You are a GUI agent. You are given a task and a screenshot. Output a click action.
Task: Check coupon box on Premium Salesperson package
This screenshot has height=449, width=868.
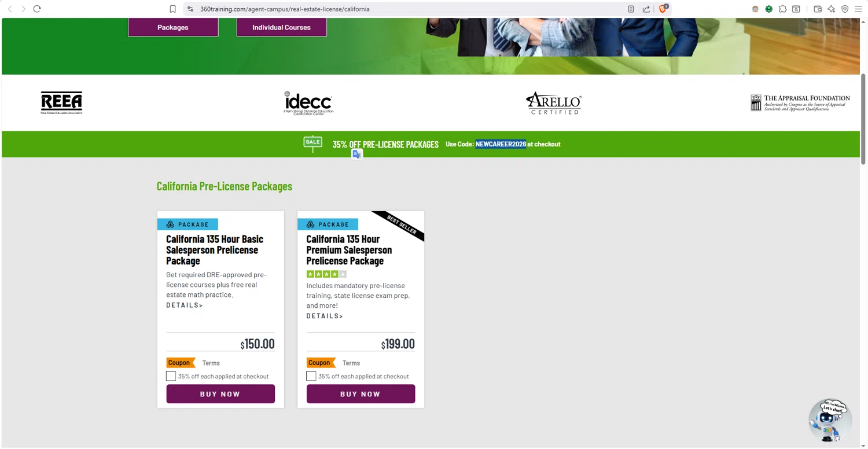[x=311, y=376]
